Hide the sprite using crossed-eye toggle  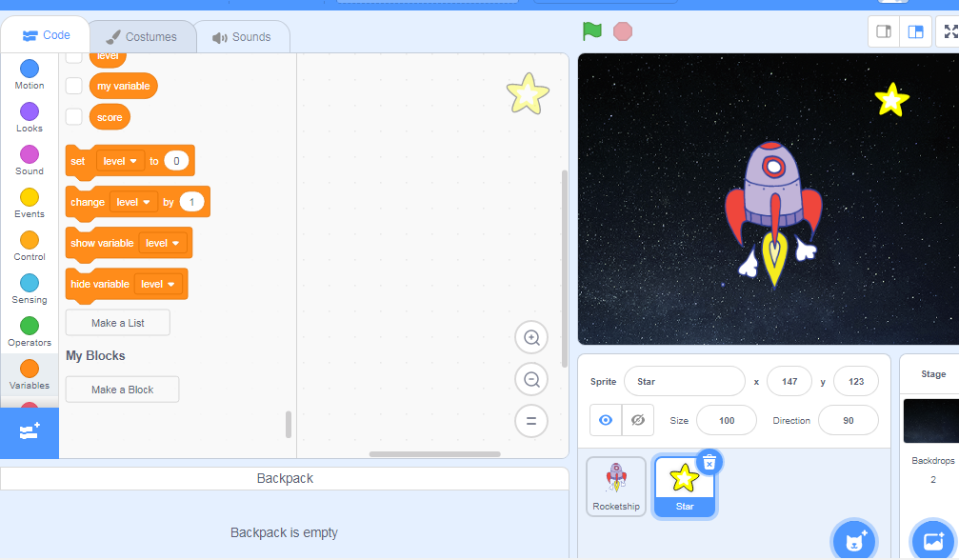coord(638,420)
